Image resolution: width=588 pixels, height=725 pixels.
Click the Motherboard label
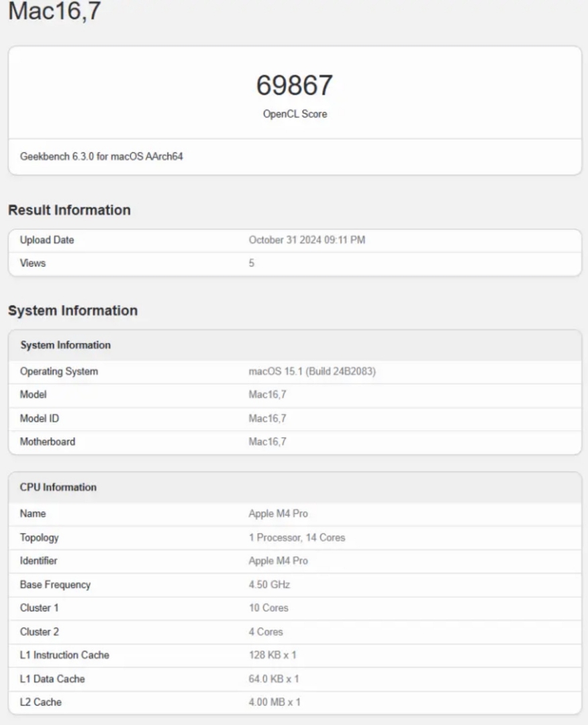click(47, 442)
